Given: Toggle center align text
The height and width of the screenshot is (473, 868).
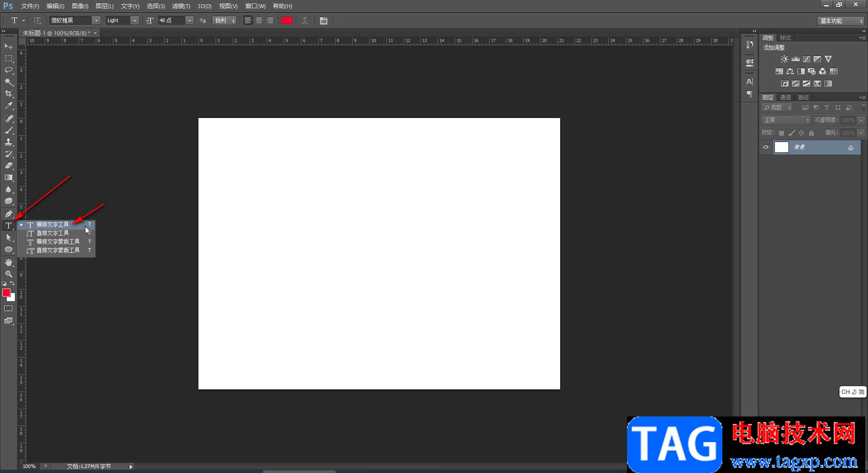Looking at the screenshot, I should (259, 20).
